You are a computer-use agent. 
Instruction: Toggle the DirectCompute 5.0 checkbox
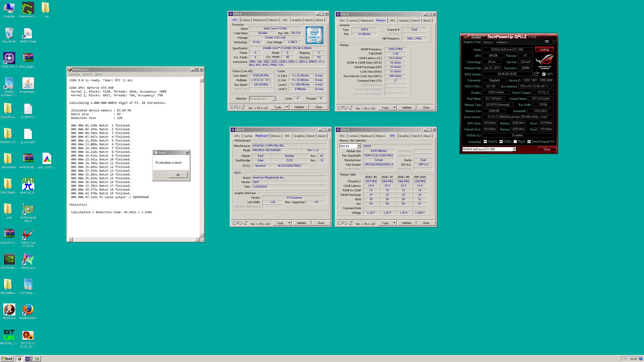(x=529, y=142)
